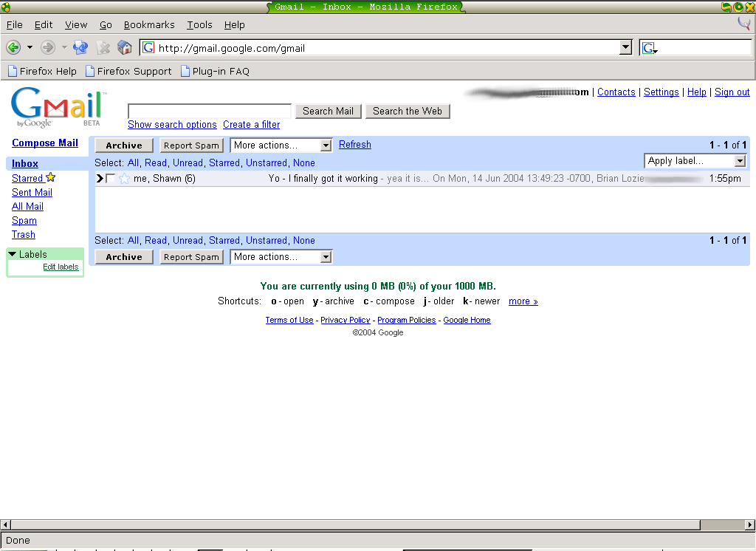
Task: Click the top Archive button
Action: click(x=124, y=146)
